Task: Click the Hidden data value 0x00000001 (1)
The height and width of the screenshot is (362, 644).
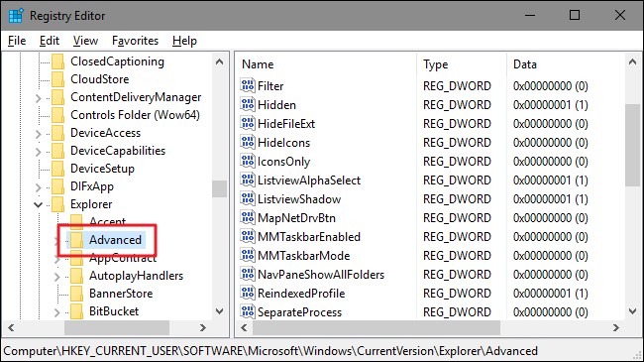Action: 550,105
